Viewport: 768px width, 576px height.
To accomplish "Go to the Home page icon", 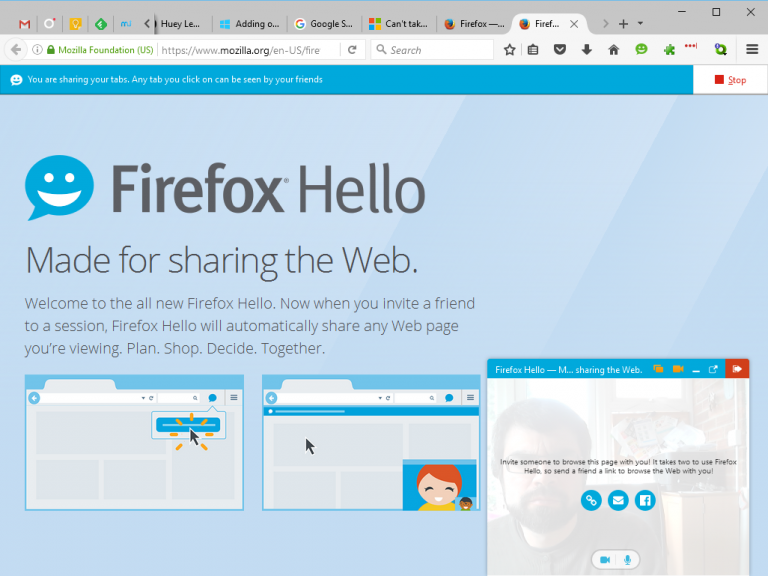I will point(613,49).
